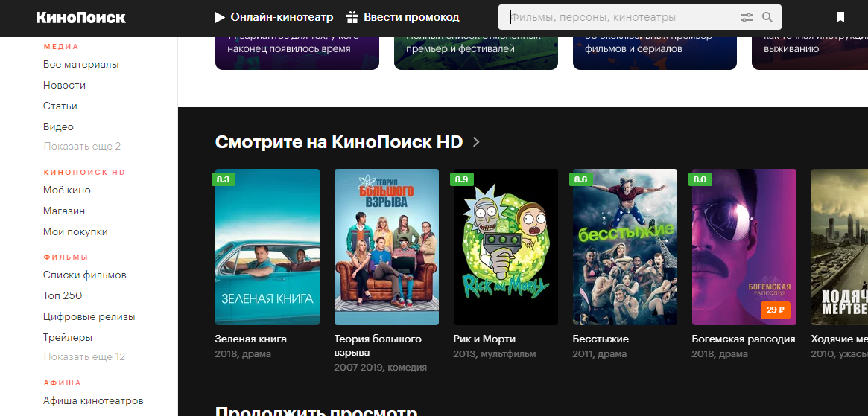Open Трейлеры in sidebar
Viewport: 868px width, 416px height.
click(68, 338)
